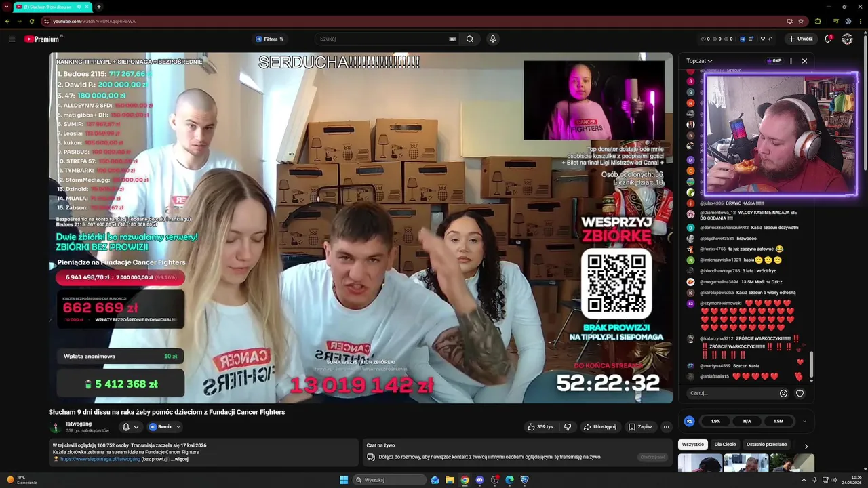Mute the browser tab audio icon
The height and width of the screenshot is (488, 868).
(79, 7)
